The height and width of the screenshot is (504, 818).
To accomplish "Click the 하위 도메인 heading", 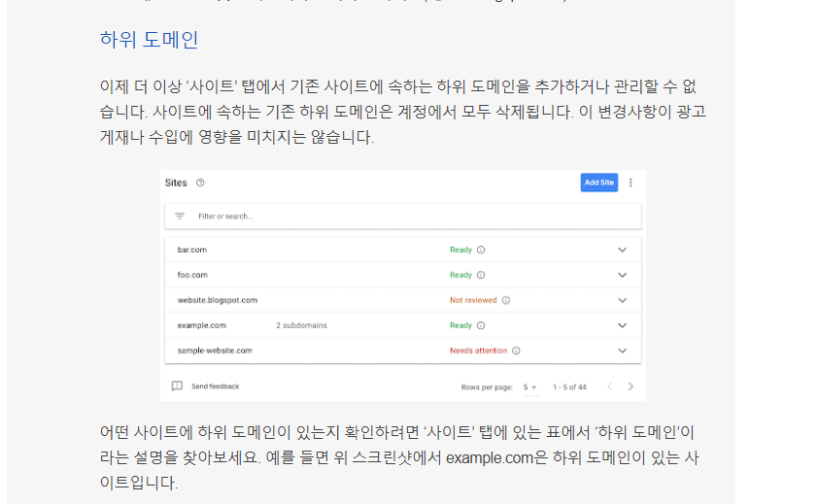I will (150, 40).
